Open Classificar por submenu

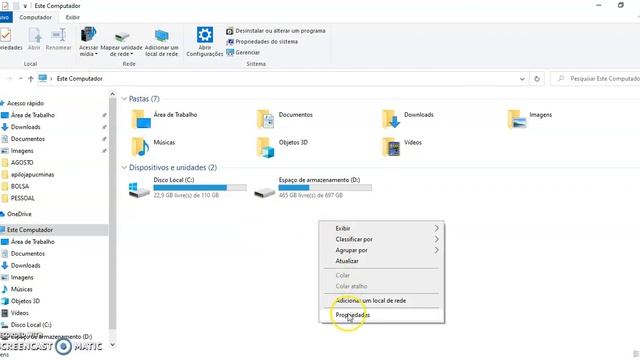tap(382, 239)
